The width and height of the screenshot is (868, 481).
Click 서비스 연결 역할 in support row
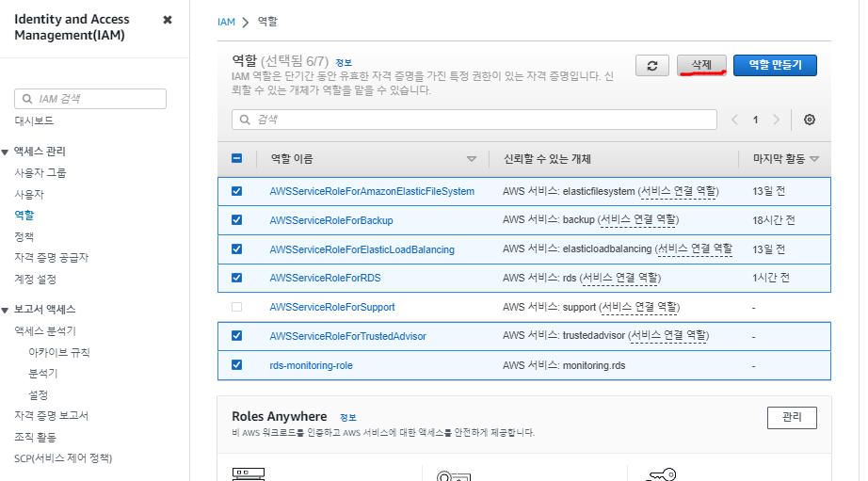pyautogui.click(x=639, y=307)
